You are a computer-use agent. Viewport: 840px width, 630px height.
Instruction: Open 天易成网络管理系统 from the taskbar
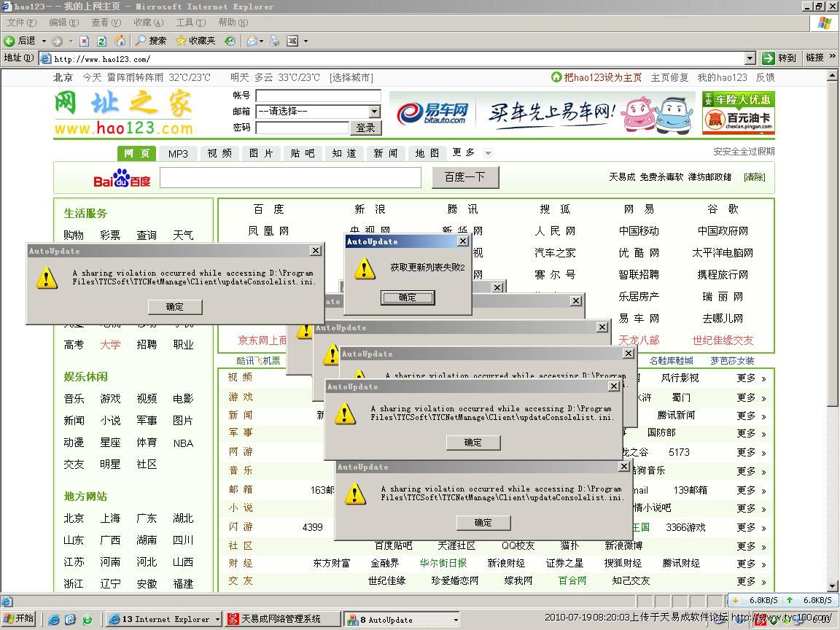[282, 619]
